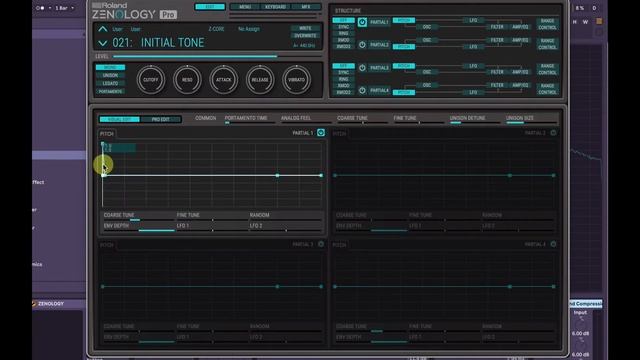Adjust the Unison Size slider
This screenshot has width=640, height=360.
coord(531,122)
